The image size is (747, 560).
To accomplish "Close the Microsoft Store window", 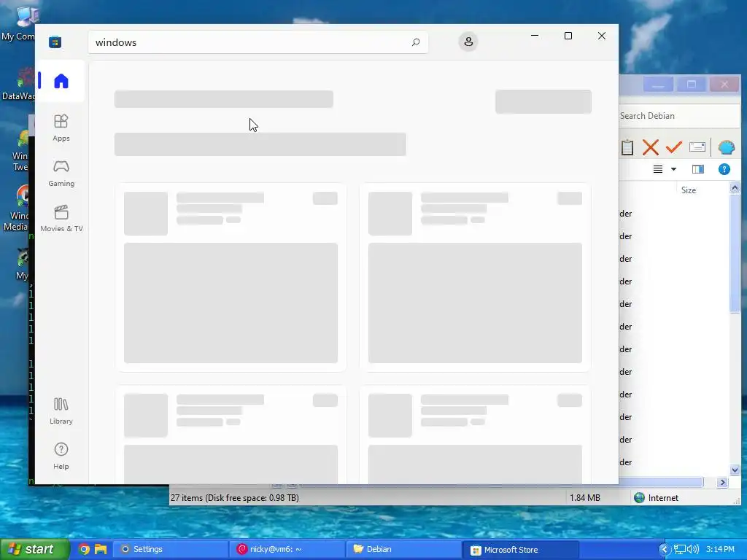I will [602, 36].
